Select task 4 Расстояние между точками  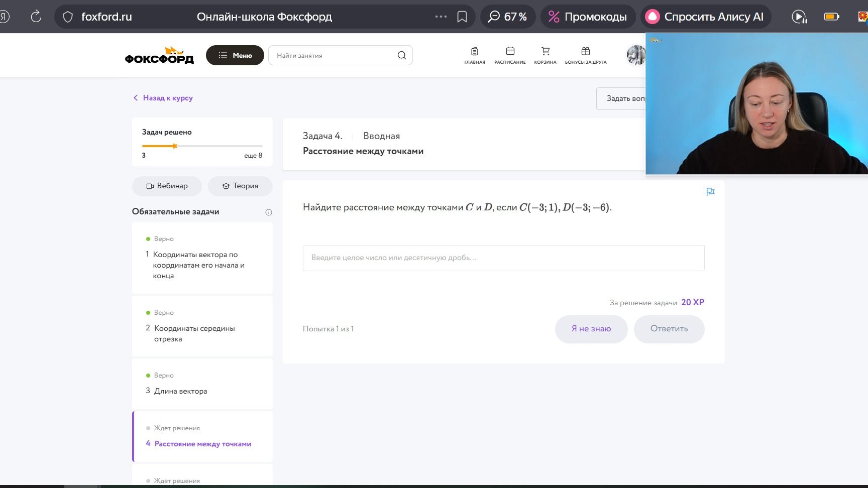click(x=202, y=436)
